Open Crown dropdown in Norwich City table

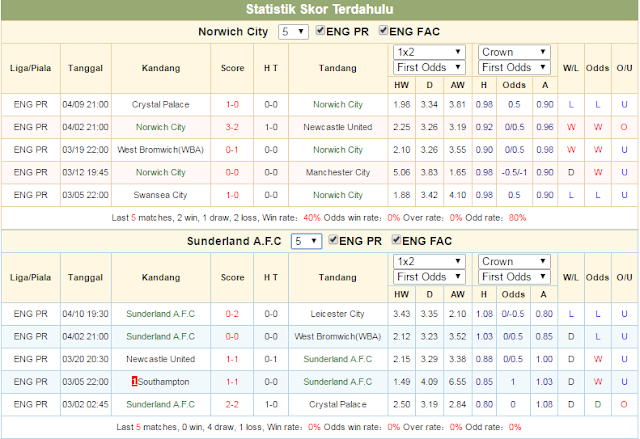pos(514,52)
